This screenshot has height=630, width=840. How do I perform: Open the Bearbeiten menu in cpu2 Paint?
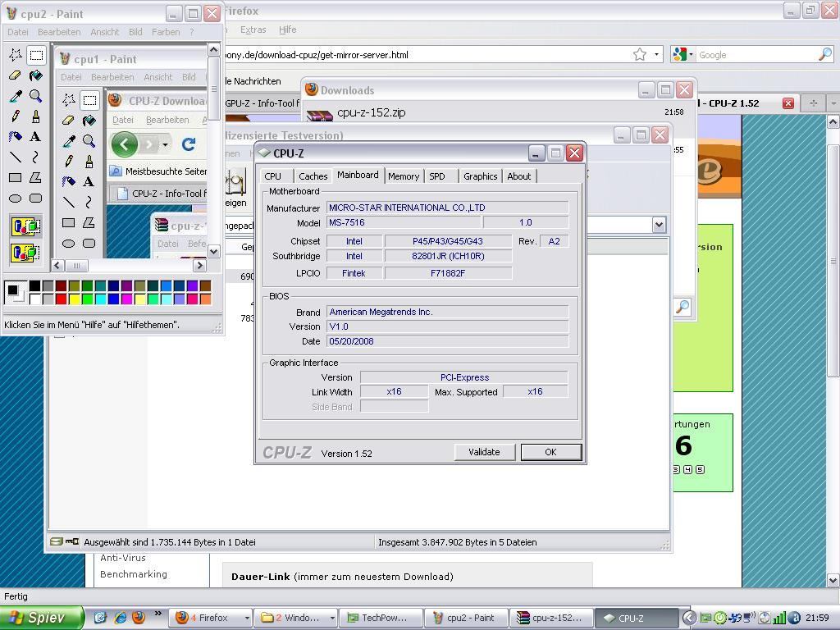59,32
